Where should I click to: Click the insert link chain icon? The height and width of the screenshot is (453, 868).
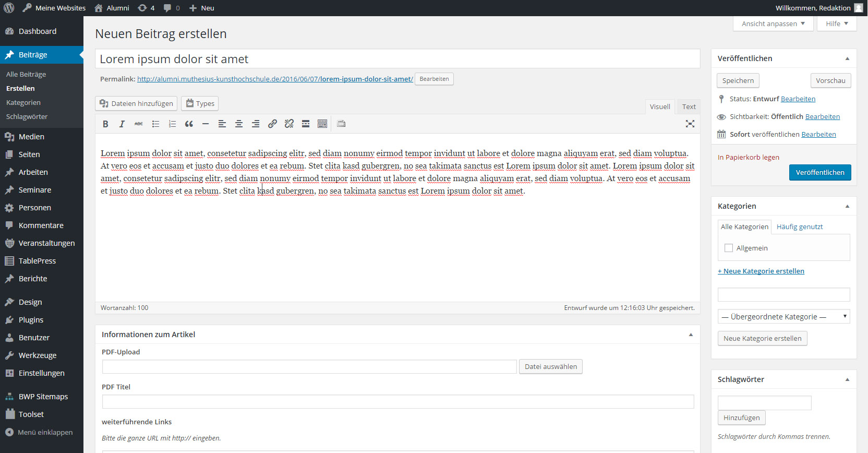point(272,124)
